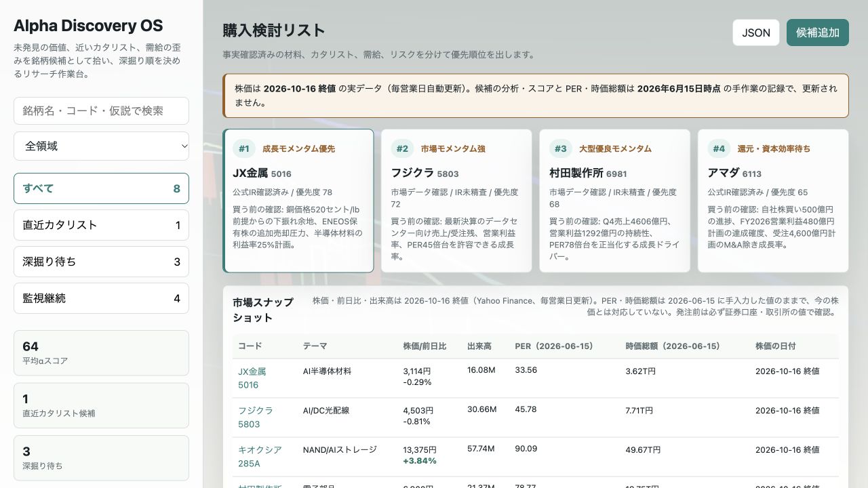Click the テーマ column header

(315, 346)
